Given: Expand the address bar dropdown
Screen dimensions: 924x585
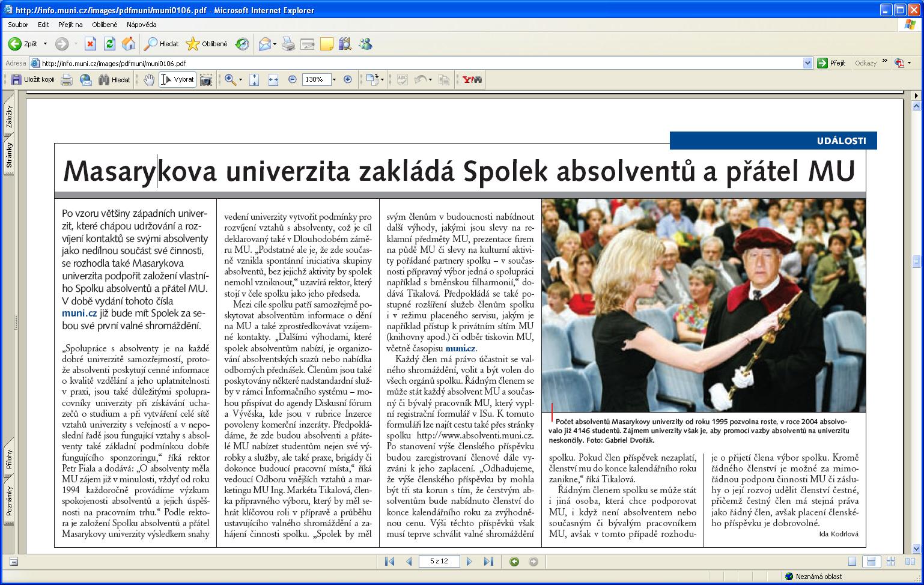Looking at the screenshot, I should 807,63.
